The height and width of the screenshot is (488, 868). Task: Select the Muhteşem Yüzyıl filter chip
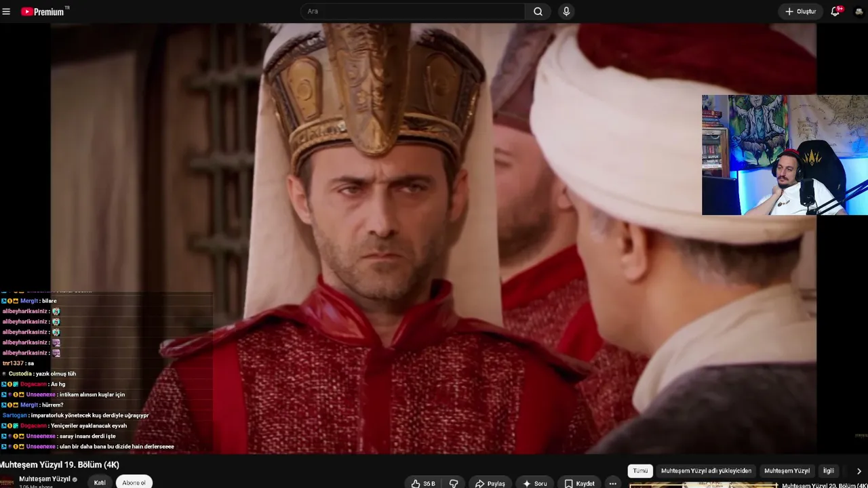tap(787, 471)
